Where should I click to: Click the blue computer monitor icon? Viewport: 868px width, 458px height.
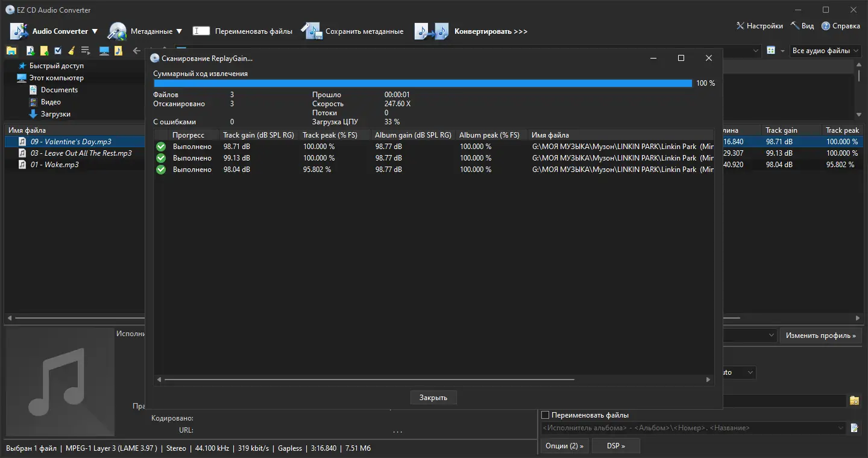(104, 51)
